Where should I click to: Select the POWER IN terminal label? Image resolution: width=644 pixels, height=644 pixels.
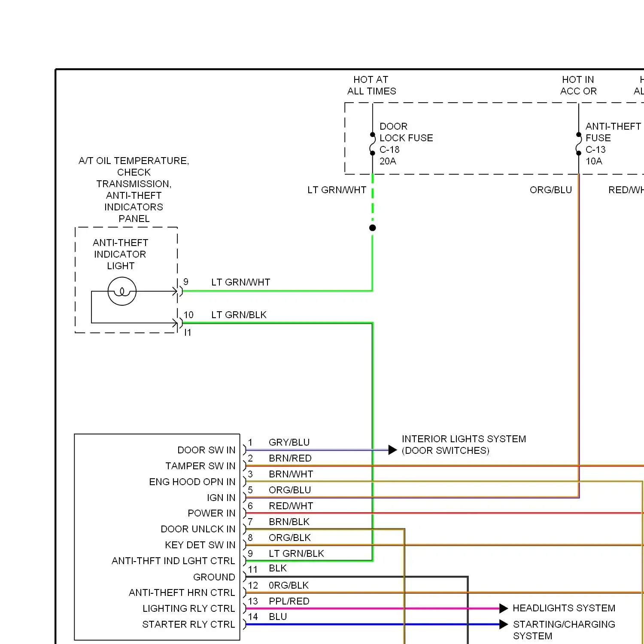[212, 513]
